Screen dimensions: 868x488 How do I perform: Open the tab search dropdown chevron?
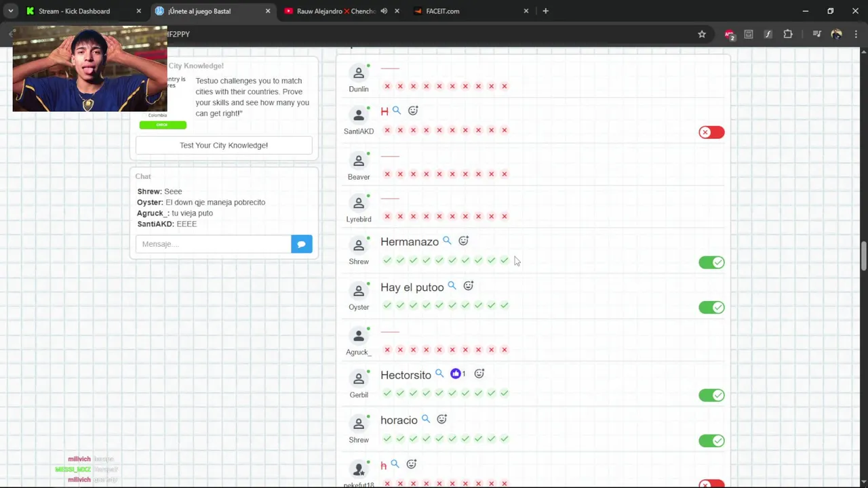[11, 11]
